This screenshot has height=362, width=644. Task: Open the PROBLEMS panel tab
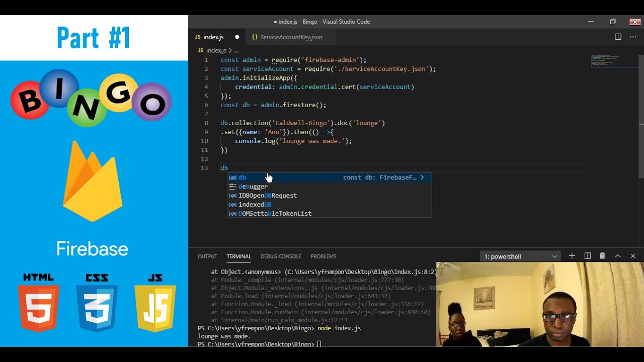click(324, 256)
